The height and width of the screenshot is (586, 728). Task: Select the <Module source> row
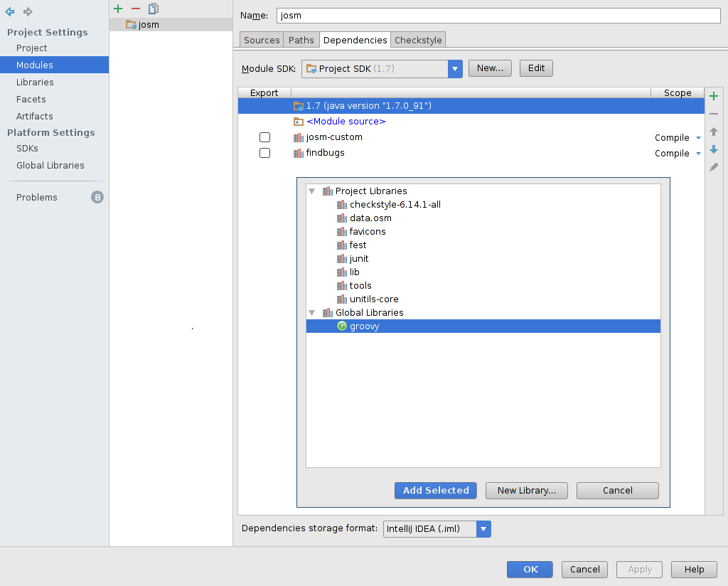471,122
